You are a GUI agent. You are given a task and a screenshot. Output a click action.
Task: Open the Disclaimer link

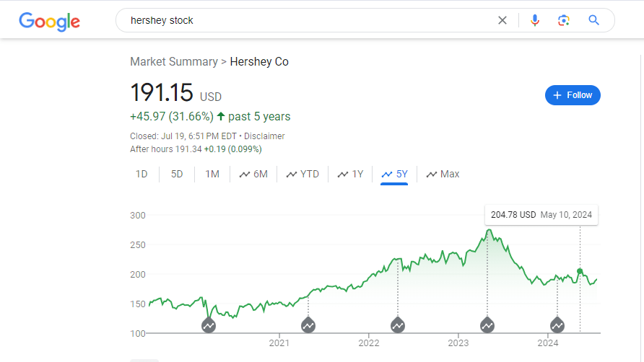click(x=264, y=136)
